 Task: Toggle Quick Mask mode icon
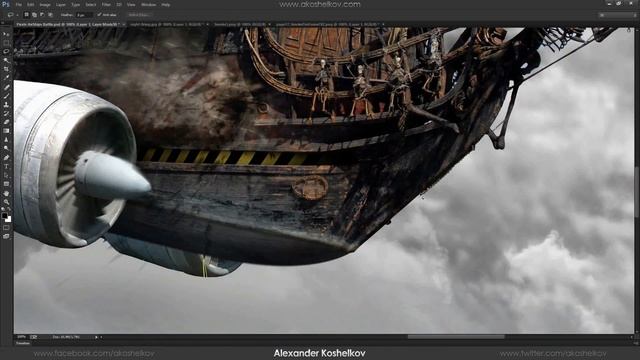(x=6, y=227)
